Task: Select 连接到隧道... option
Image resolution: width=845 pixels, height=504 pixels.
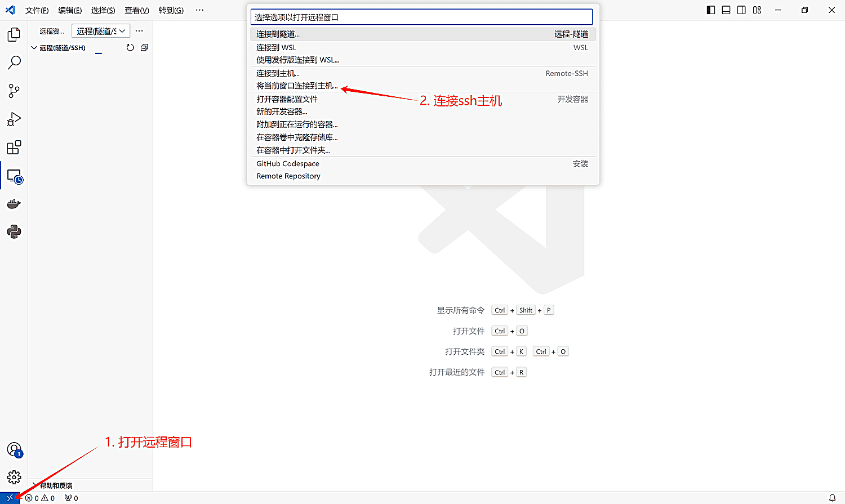Action: (x=423, y=34)
